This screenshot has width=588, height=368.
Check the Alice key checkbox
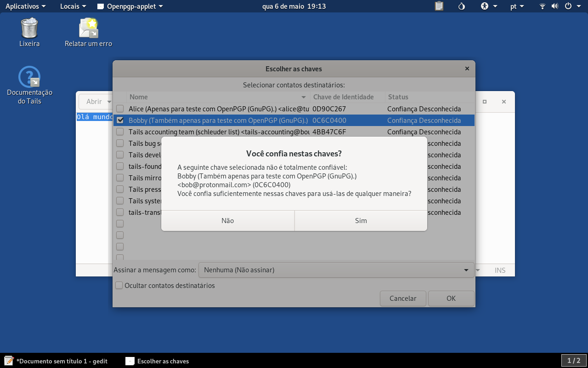[120, 109]
